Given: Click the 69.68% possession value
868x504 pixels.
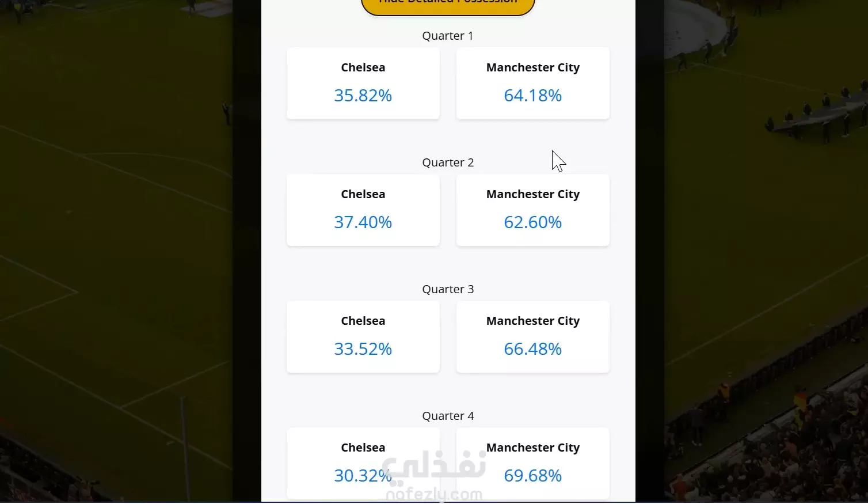Looking at the screenshot, I should 533,476.
